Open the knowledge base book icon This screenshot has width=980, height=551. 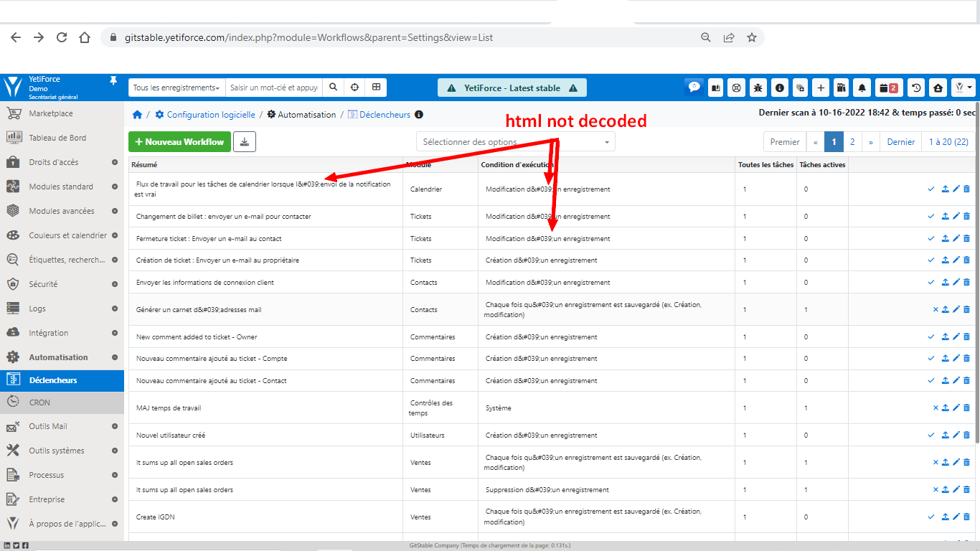[x=715, y=87]
